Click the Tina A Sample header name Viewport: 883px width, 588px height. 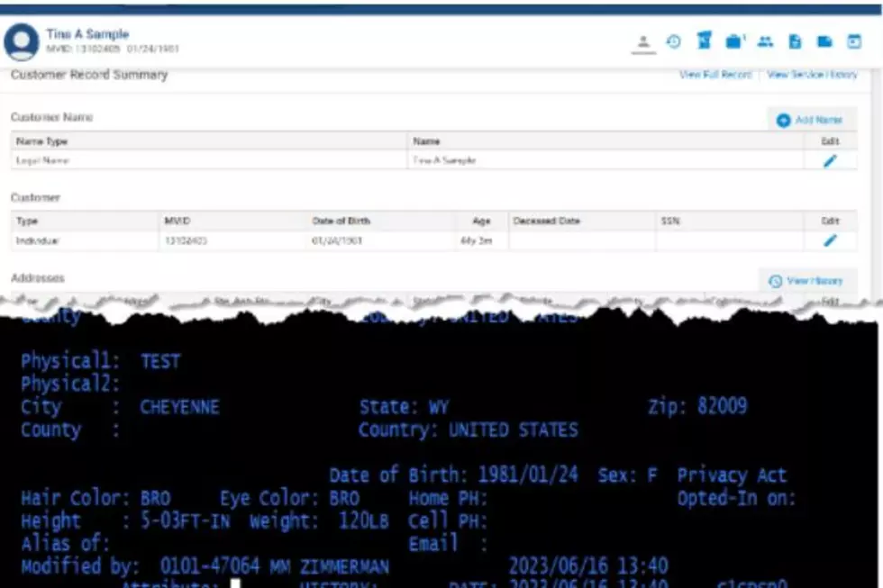pos(87,34)
